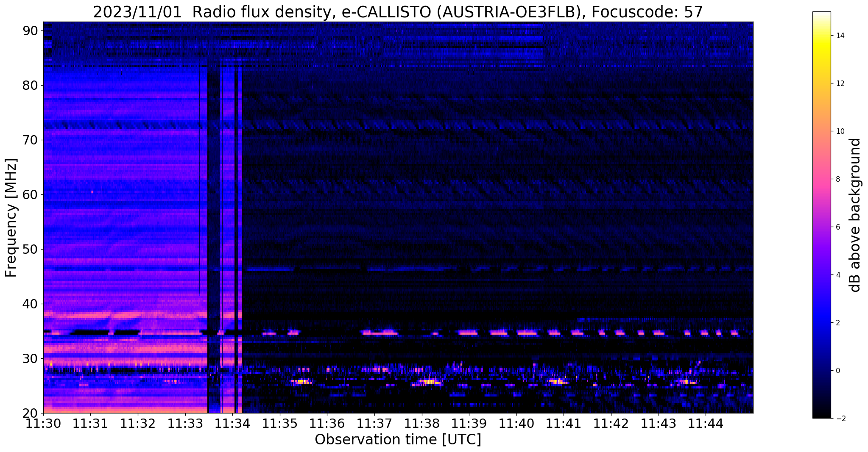Click the pink region of the colorbar near 8
This screenshot has height=452, width=868.
tap(821, 179)
